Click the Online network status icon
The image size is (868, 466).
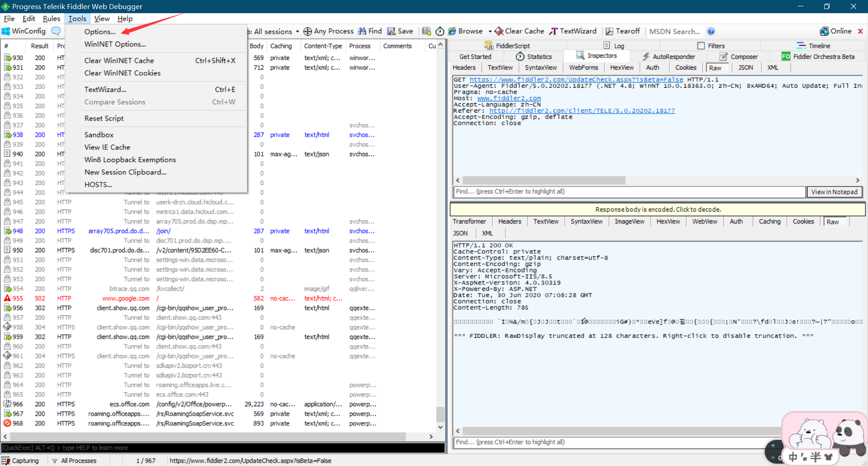[824, 31]
